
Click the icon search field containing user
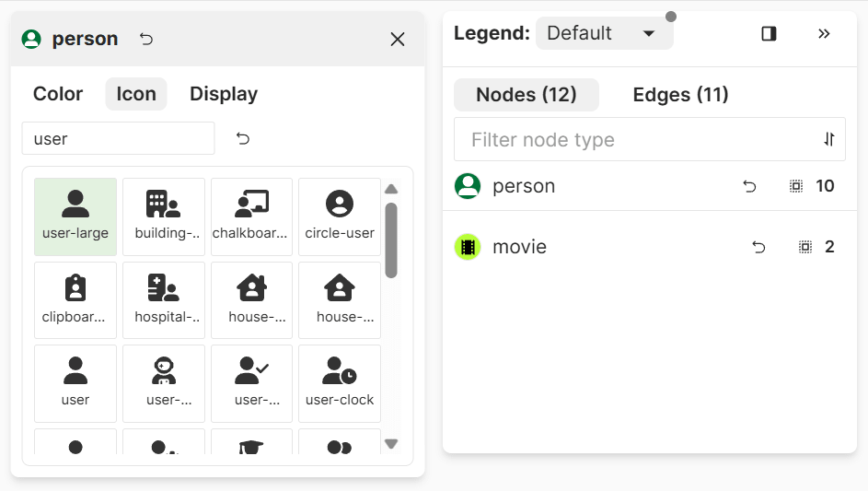(119, 138)
